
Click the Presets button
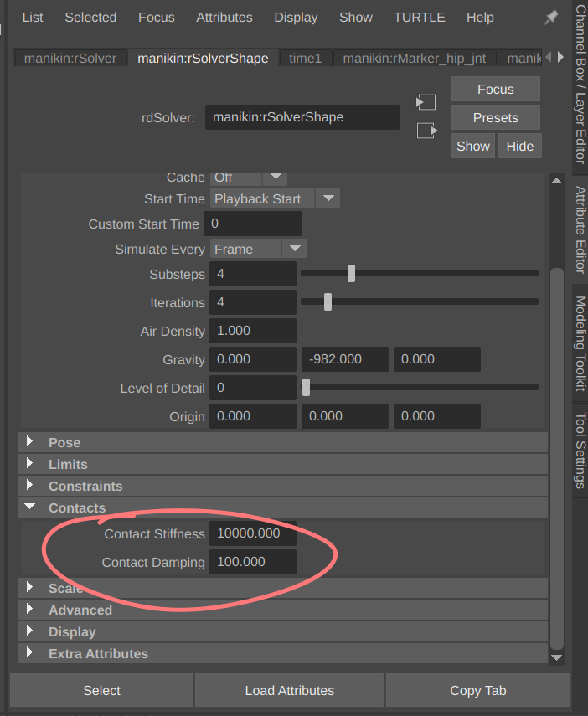(x=496, y=117)
